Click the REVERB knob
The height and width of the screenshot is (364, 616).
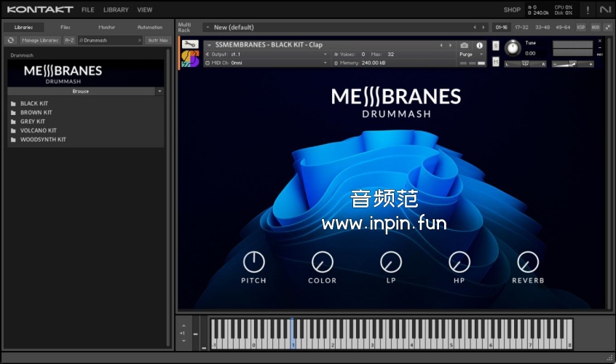tap(528, 262)
